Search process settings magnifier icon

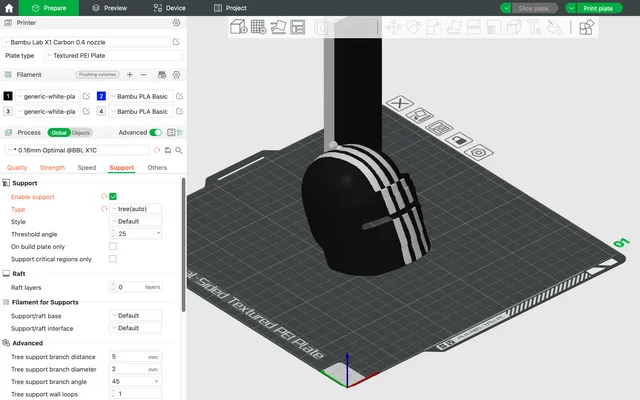pyautogui.click(x=179, y=150)
